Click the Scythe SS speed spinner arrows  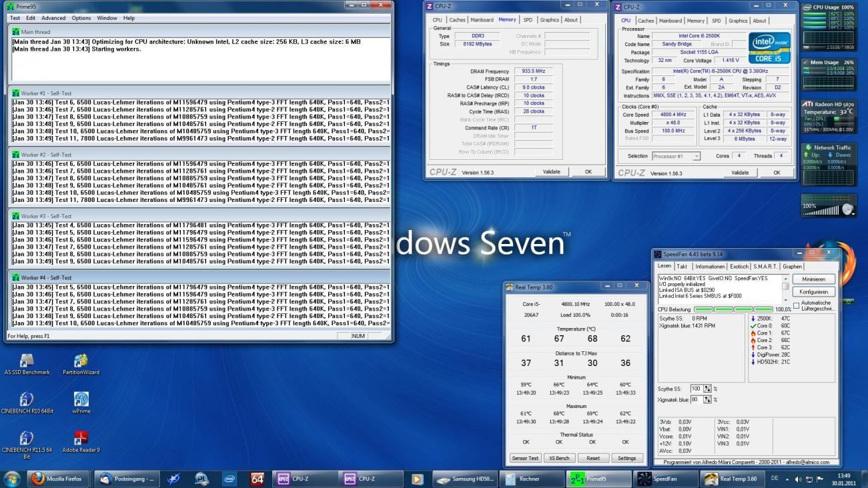click(x=709, y=389)
